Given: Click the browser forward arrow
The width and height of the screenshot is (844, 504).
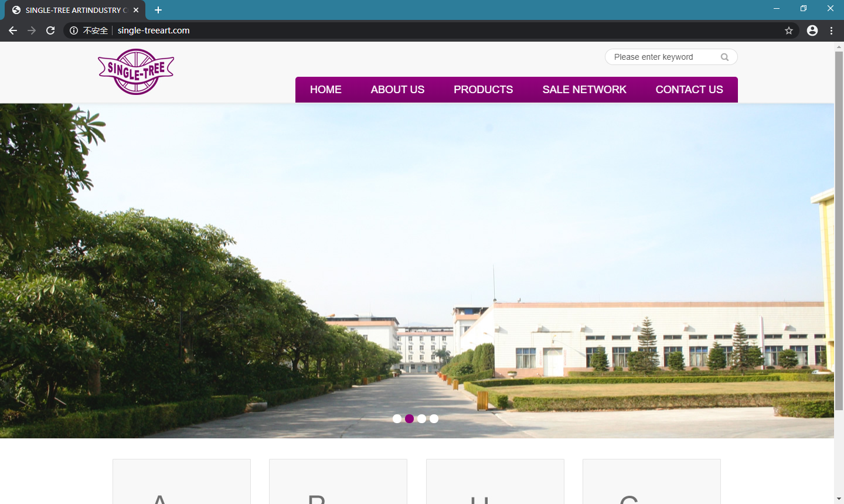Looking at the screenshot, I should point(32,30).
